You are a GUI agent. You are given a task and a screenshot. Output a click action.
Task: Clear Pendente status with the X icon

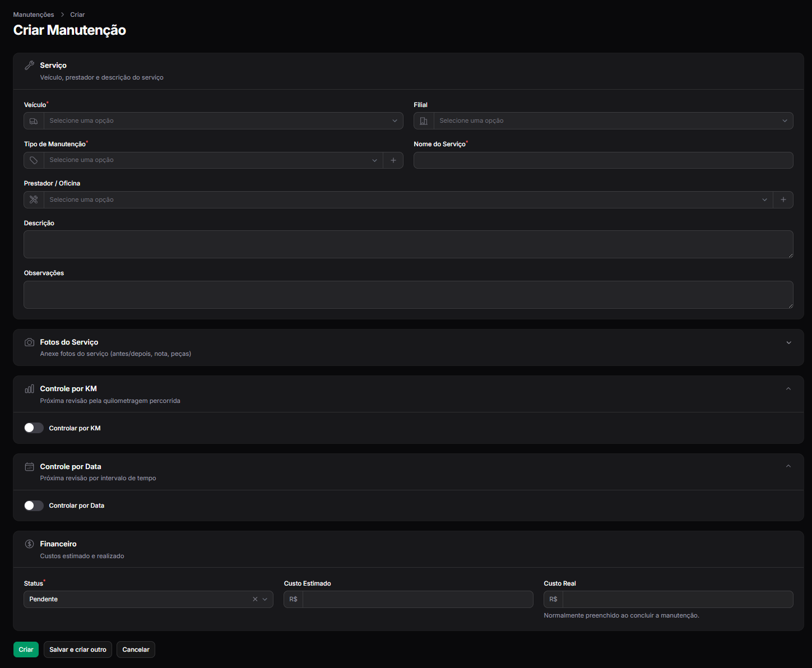[255, 599]
